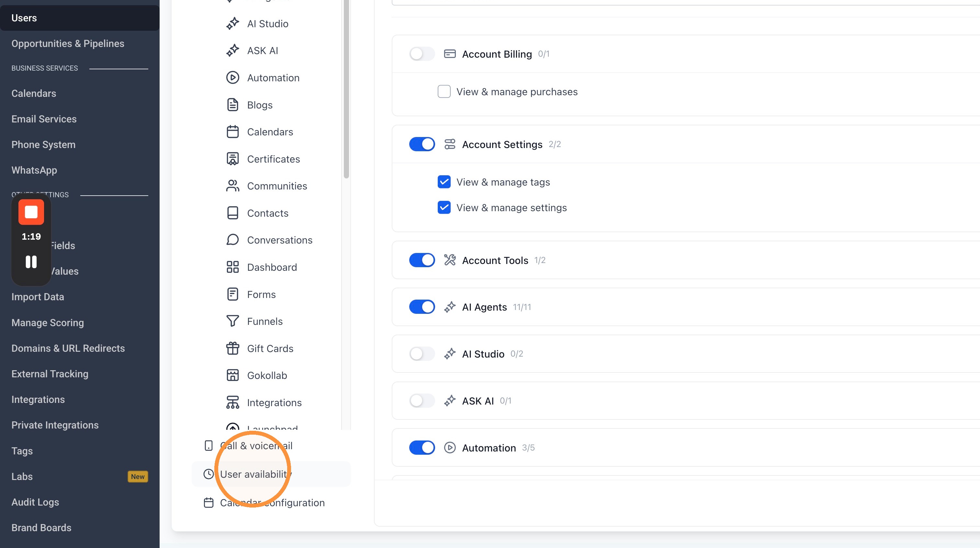
Task: Check View & manage purchases checkbox
Action: point(444,92)
